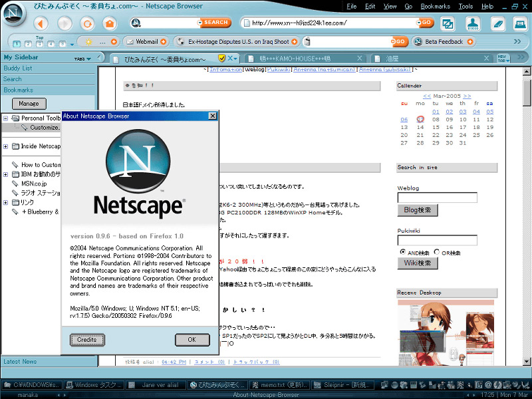Expand the リンク bookmarks folder

tap(5, 203)
